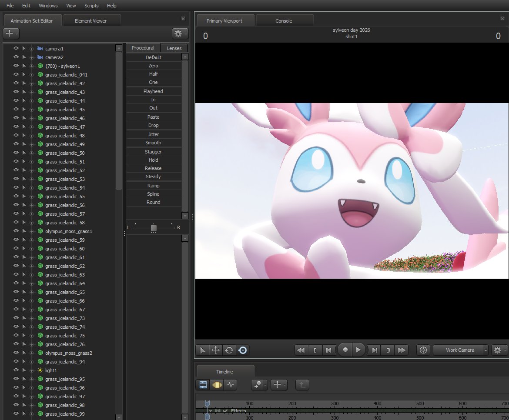Toggle visibility of camera2
Image resolution: width=509 pixels, height=420 pixels.
pyautogui.click(x=16, y=57)
